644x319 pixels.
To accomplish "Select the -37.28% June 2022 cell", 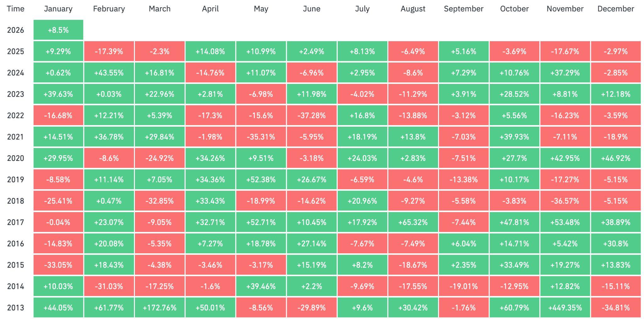I will click(311, 116).
